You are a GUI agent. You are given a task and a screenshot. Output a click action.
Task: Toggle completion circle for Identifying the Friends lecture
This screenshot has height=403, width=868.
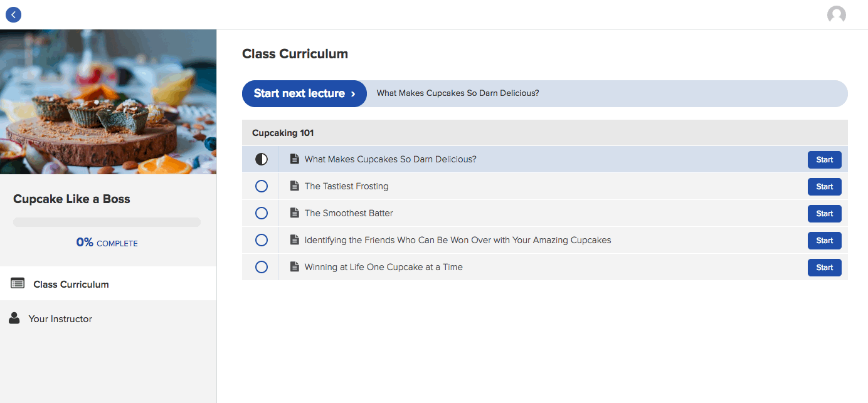click(262, 240)
